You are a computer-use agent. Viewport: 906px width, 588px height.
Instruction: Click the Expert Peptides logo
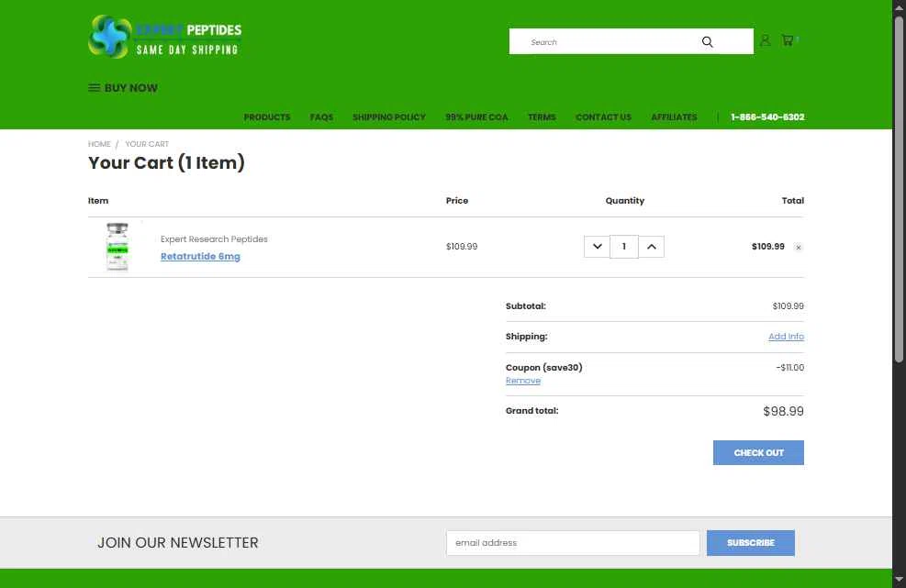click(x=165, y=37)
